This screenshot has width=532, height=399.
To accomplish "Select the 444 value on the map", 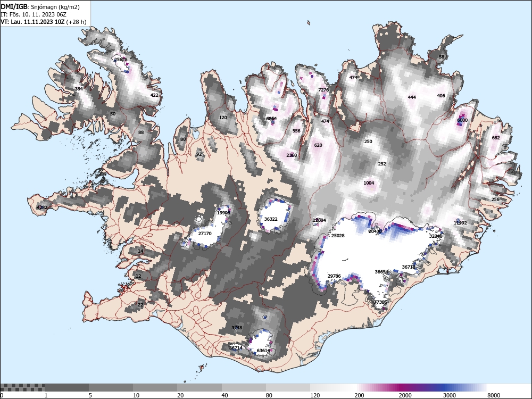I will [412, 97].
